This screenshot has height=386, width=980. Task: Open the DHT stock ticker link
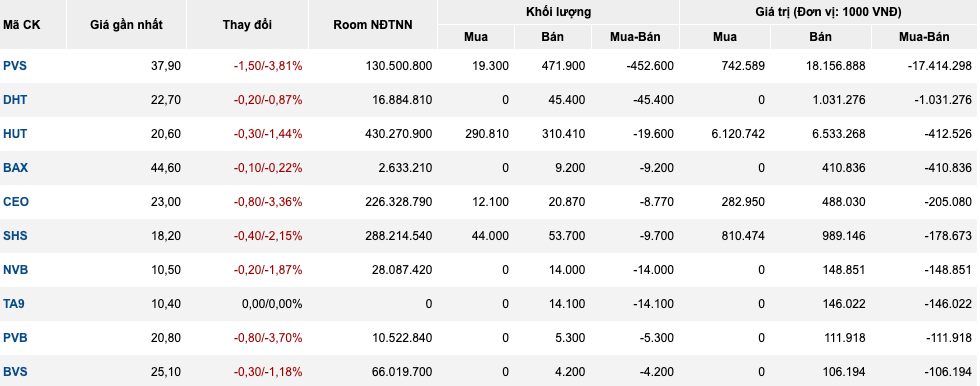tap(15, 99)
